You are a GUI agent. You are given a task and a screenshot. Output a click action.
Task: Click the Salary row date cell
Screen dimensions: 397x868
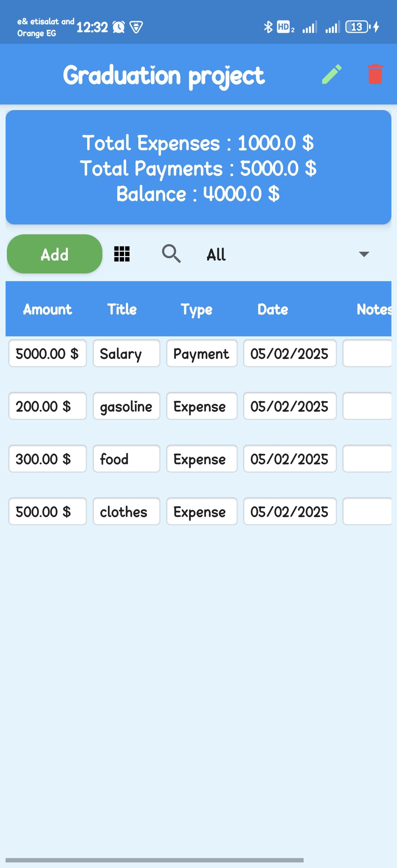point(290,353)
